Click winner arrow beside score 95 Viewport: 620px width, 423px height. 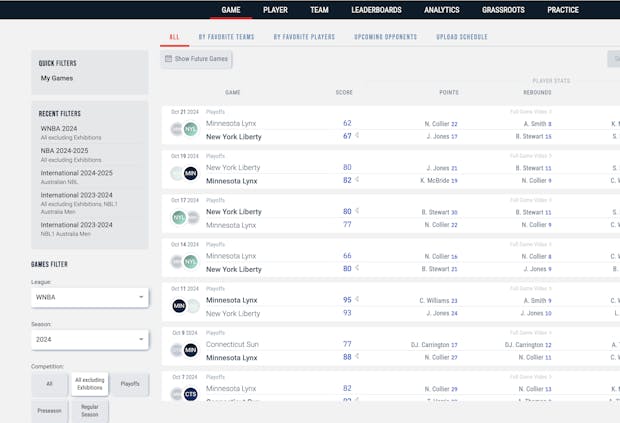tap(357, 299)
